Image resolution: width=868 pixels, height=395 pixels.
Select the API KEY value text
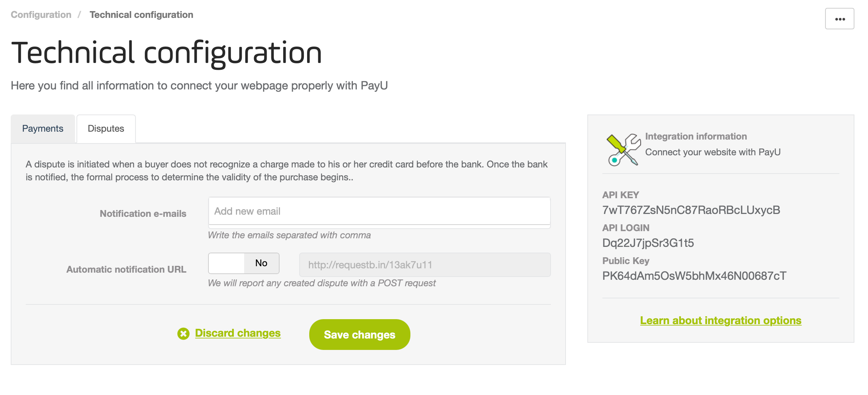coord(691,210)
